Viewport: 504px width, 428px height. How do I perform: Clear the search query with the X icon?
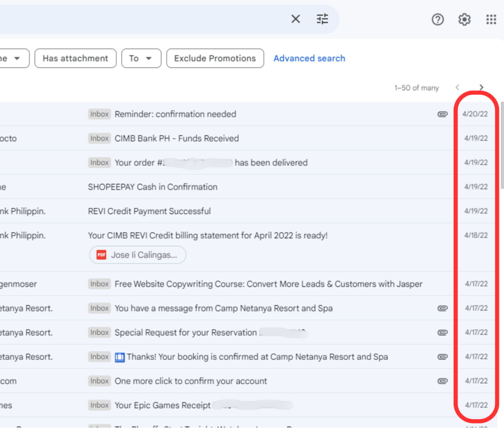[x=295, y=19]
